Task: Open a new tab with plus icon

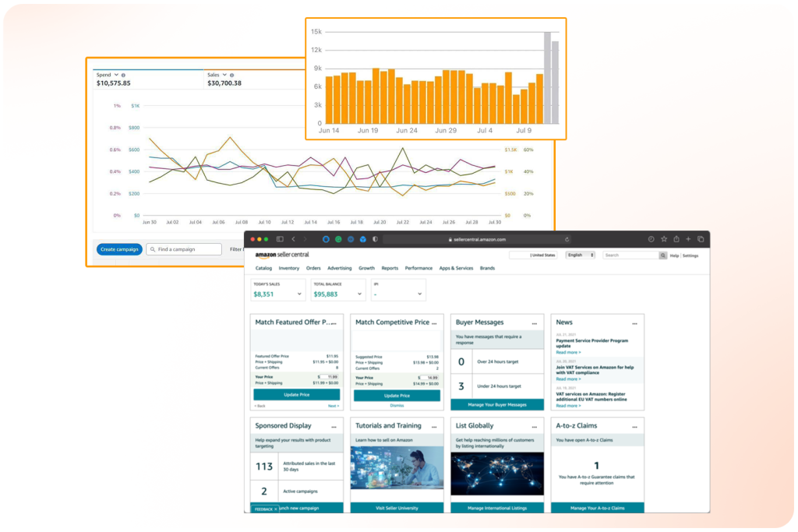Action: tap(688, 239)
